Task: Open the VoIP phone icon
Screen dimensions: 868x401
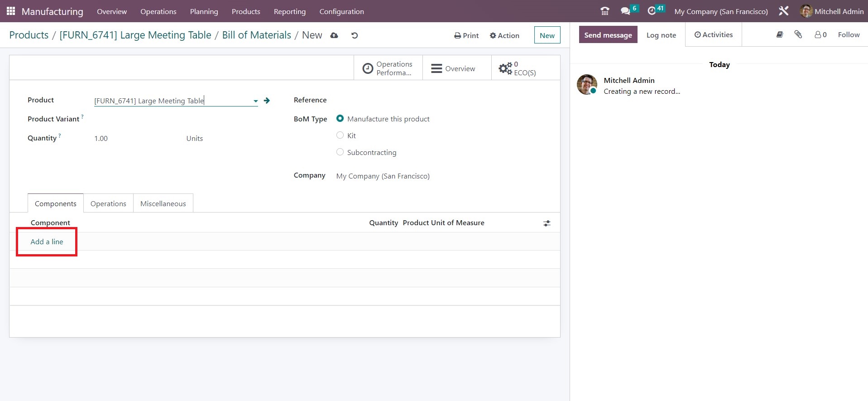Action: (604, 11)
